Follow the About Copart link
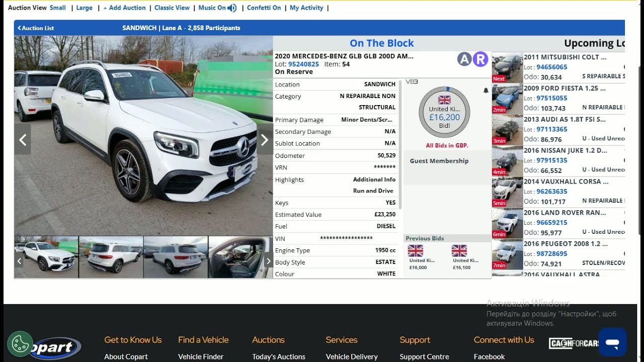This screenshot has width=644, height=362. coord(126,356)
